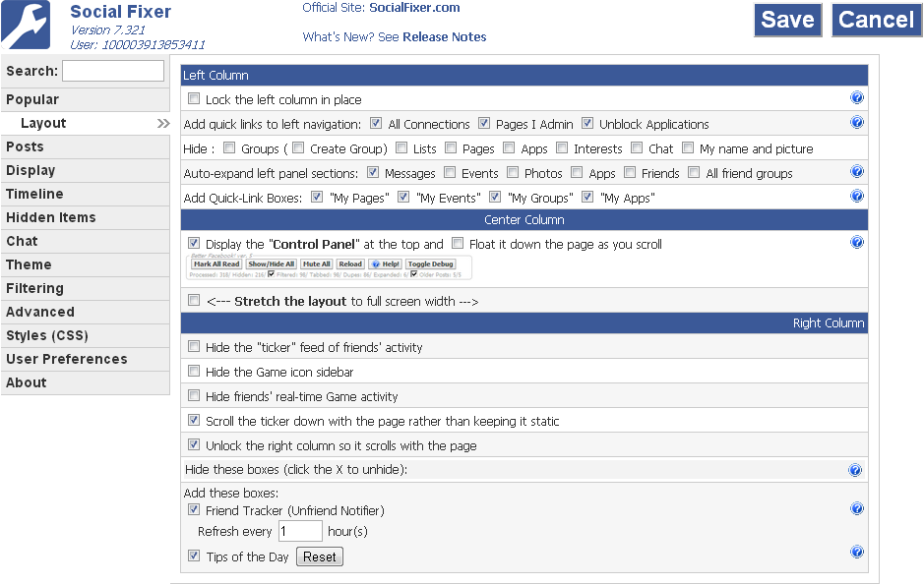The image size is (924, 585).
Task: Check auto-expand Photos section
Action: click(x=513, y=172)
